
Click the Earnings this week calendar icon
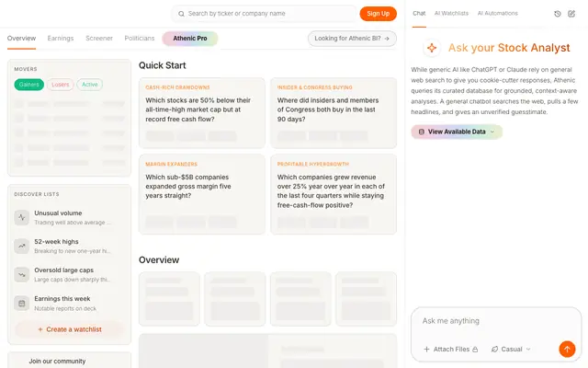(22, 303)
